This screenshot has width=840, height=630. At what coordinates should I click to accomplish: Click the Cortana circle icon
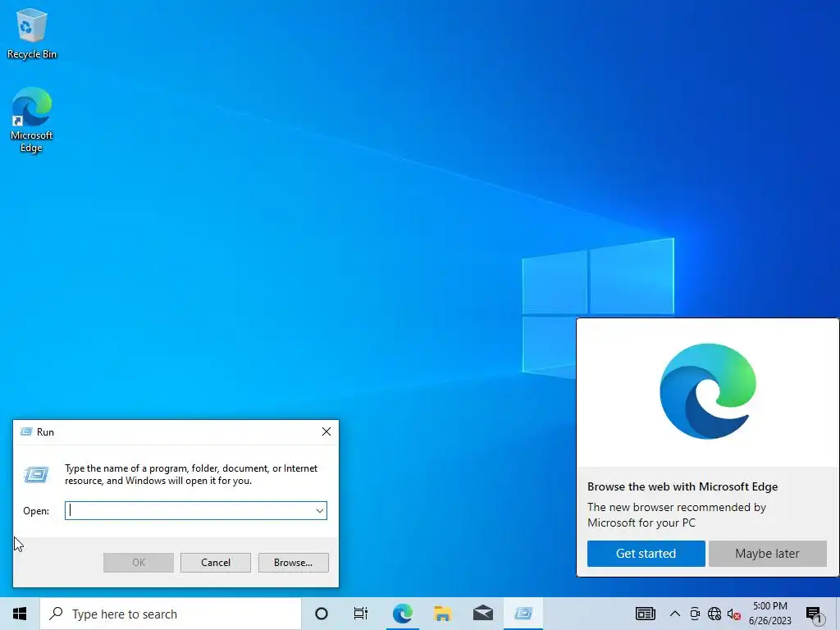click(322, 614)
